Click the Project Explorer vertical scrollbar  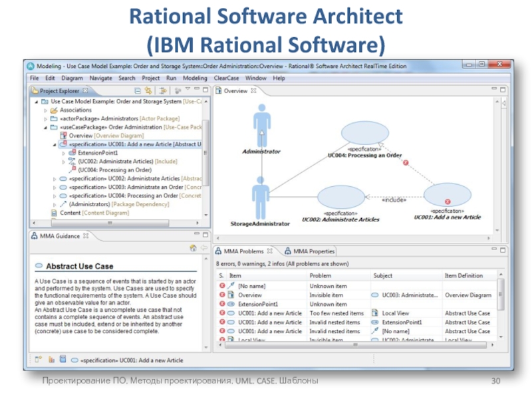click(205, 153)
